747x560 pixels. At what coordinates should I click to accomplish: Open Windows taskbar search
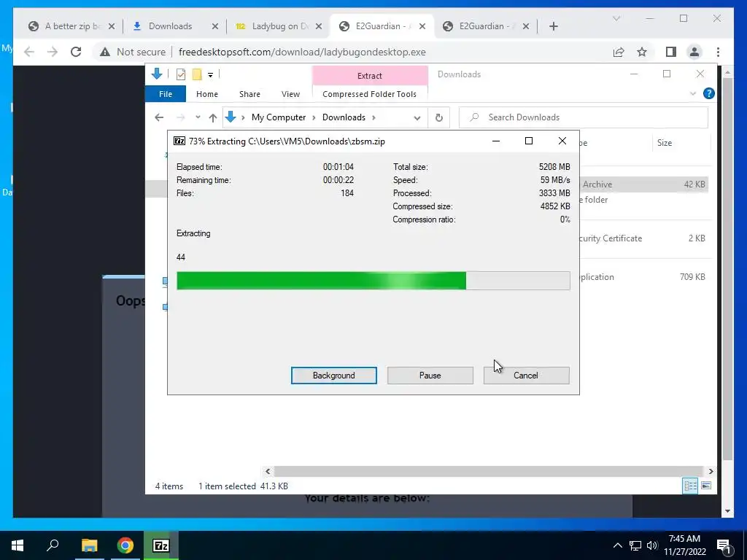53,545
